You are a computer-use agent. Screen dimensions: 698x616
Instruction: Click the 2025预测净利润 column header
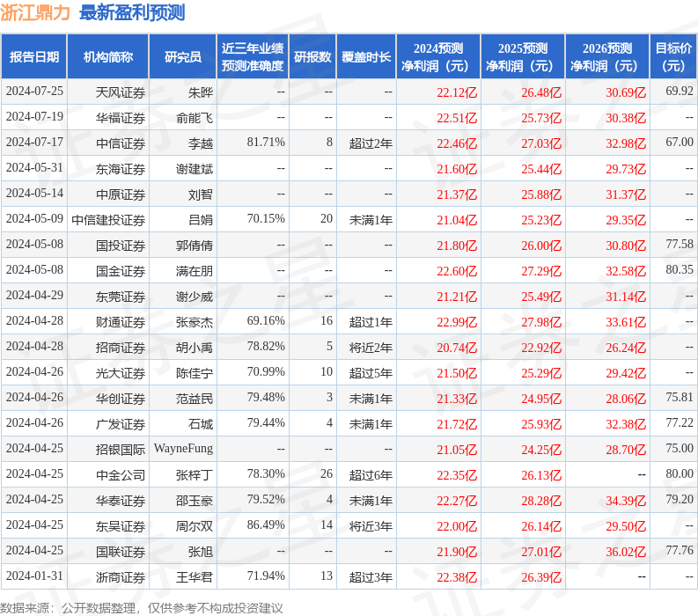point(523,56)
